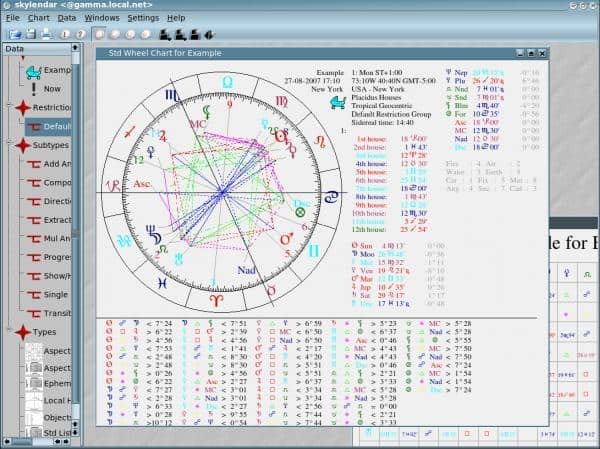
Task: Select the Std List type entry
Action: (48, 433)
